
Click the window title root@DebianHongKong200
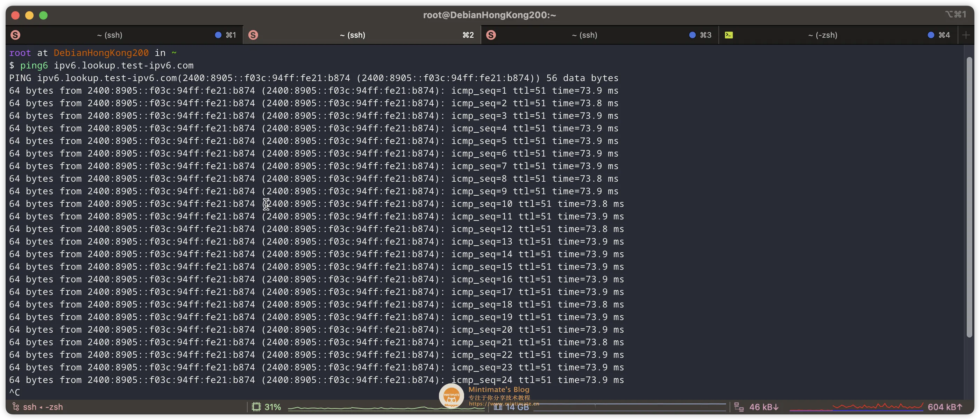(x=490, y=15)
